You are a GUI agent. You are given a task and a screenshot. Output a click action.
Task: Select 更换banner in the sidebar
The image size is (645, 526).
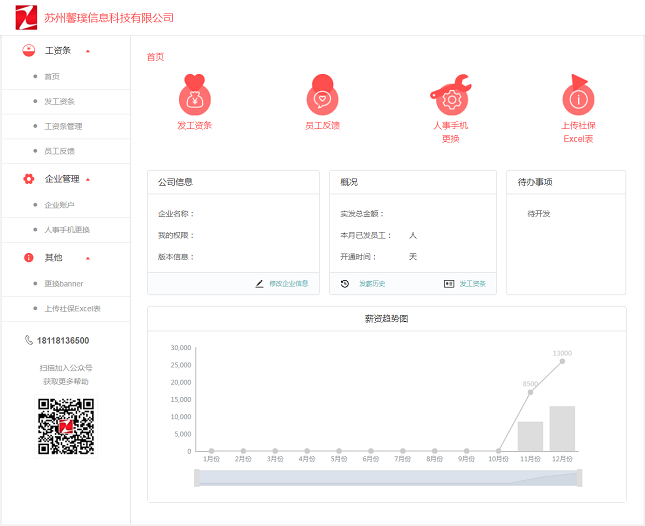coord(64,283)
